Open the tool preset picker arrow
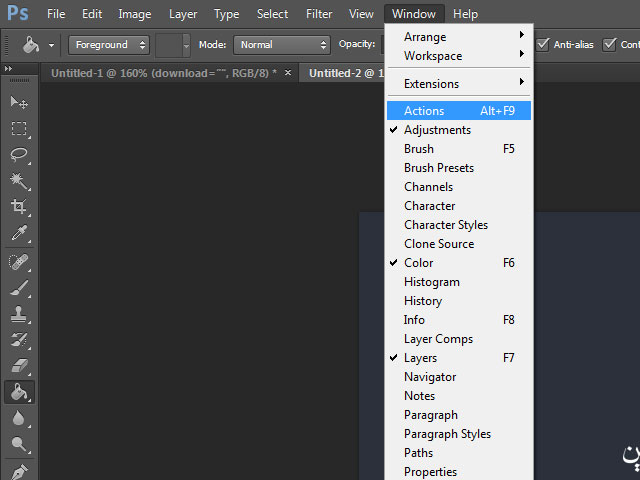Image resolution: width=640 pixels, height=480 pixels. point(51,45)
